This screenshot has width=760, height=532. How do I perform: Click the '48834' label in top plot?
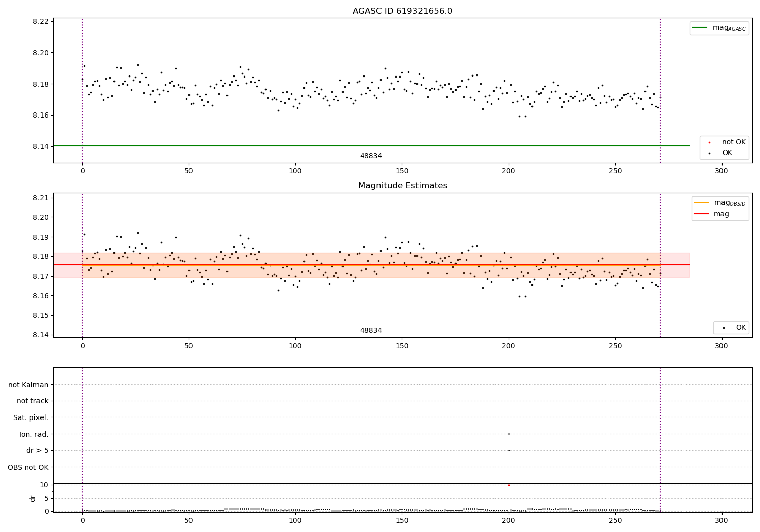[x=371, y=156]
